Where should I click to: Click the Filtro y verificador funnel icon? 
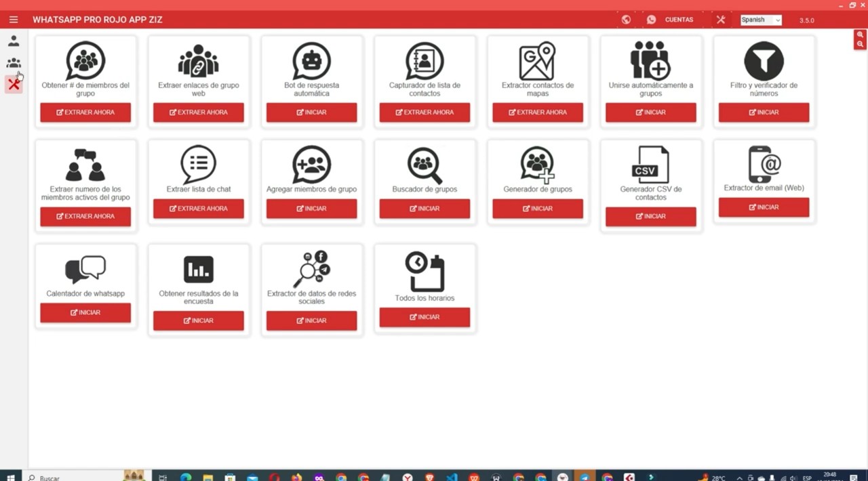(764, 61)
